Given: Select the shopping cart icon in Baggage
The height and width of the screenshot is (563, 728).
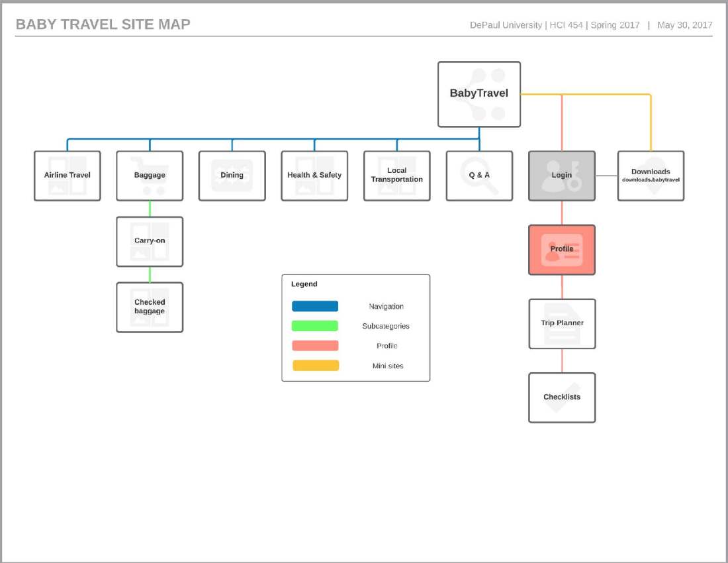Looking at the screenshot, I should point(151,174).
